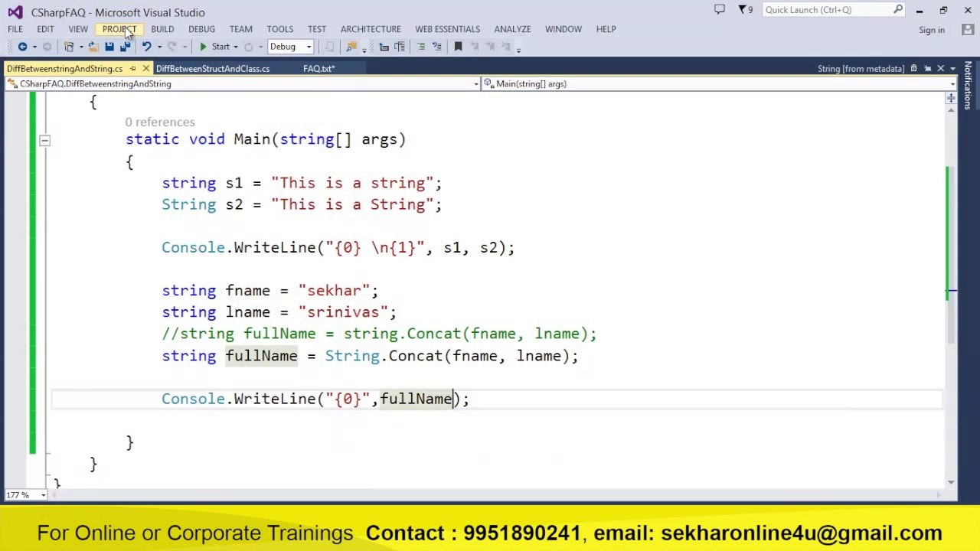
Task: Click the Redo toolbar icon
Action: pyautogui.click(x=172, y=47)
